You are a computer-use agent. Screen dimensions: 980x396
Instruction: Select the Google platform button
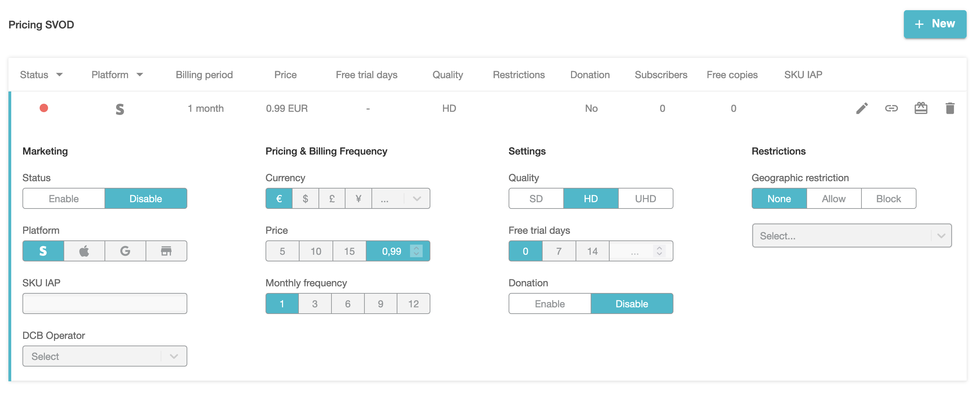coord(126,251)
